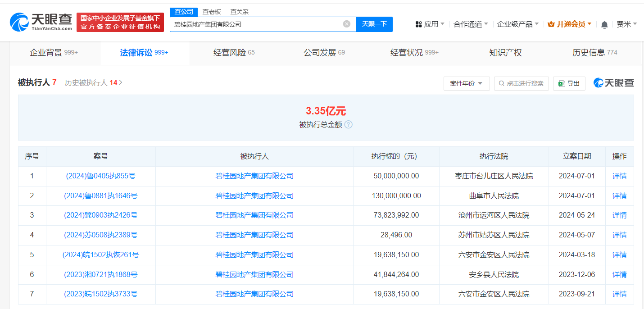Click the search magnifier in 点击进行搜索
Image resolution: width=644 pixels, height=309 pixels.
(x=501, y=83)
